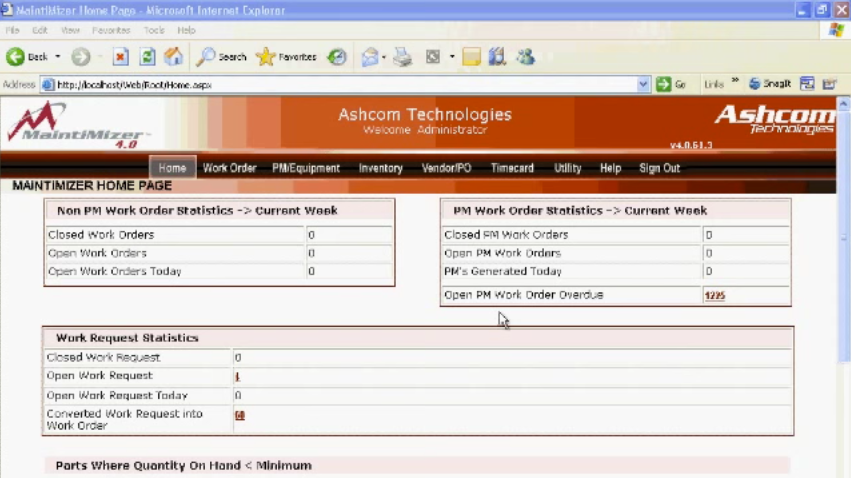Click 'Closed Work Orders' label
851x478 pixels.
101,235
